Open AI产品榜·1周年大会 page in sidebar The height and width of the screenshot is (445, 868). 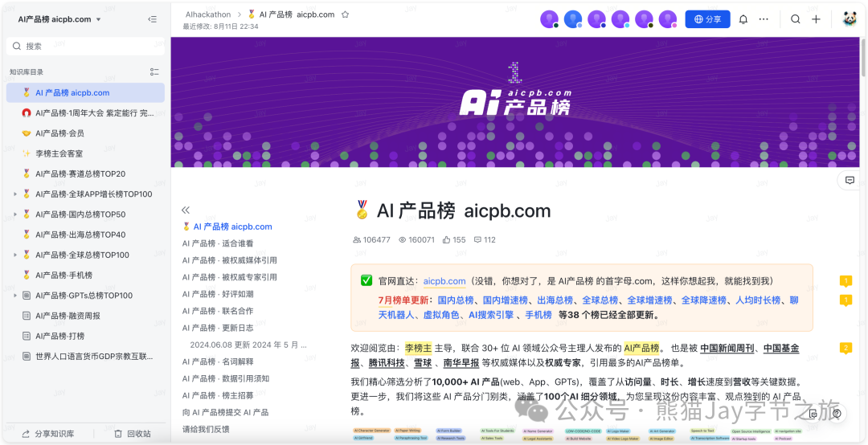click(x=85, y=113)
